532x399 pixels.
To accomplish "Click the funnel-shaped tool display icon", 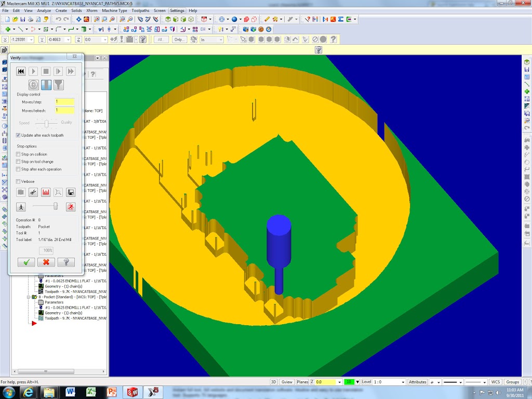I will click(59, 85).
